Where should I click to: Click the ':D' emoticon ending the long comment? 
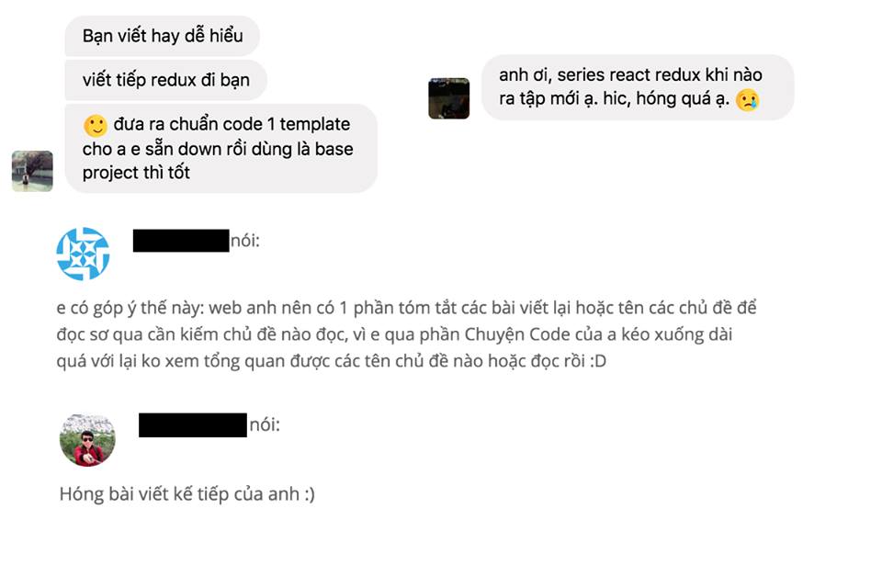click(x=598, y=361)
